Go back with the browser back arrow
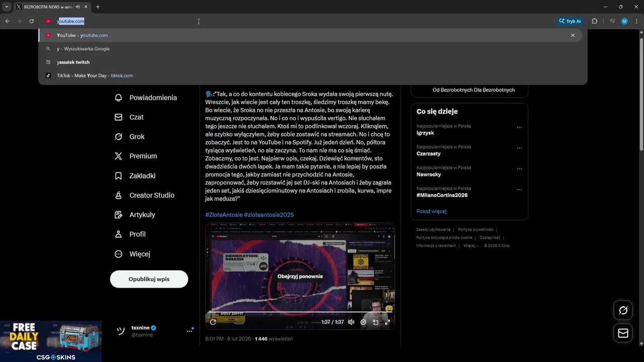Viewport: 644px width, 362px height. pyautogui.click(x=7, y=21)
